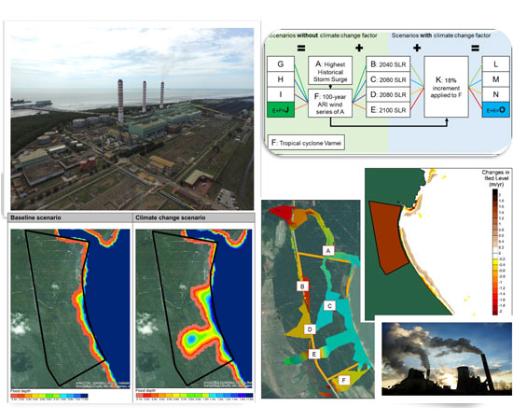This screenshot has width=513, height=420.
Task: Select the 'C: 2060 SLR' box
Action: (388, 79)
